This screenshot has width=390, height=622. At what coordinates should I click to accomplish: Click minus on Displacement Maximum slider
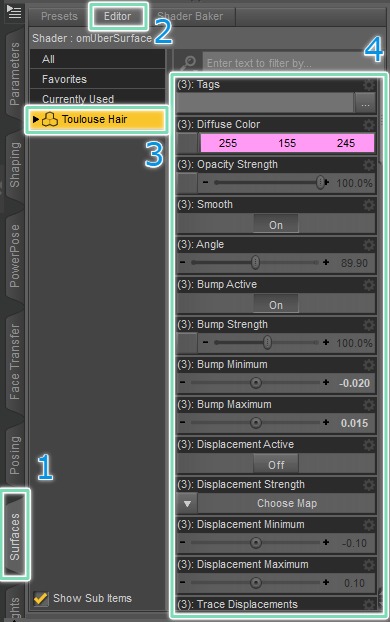183,582
